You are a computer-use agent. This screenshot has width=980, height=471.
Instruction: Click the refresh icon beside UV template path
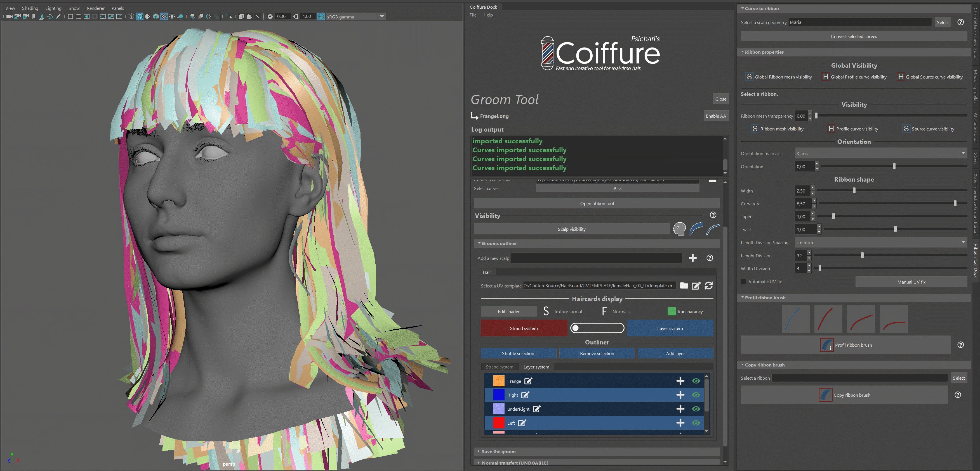708,286
